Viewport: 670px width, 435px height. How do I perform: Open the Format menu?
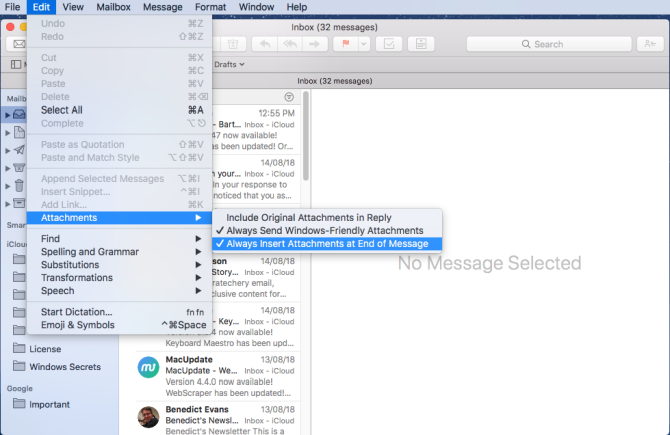[210, 7]
